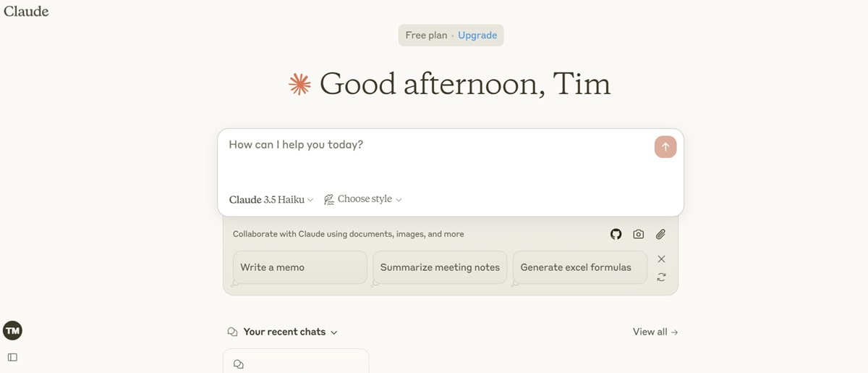Open View all recent chats link
The image size is (868, 373).
[x=655, y=332]
